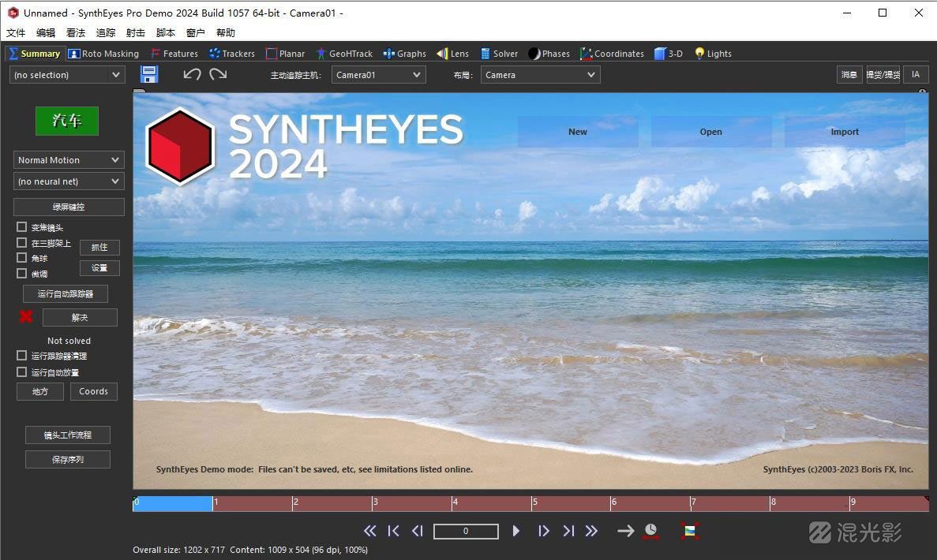Click the green 汽车 auto button

pyautogui.click(x=67, y=121)
